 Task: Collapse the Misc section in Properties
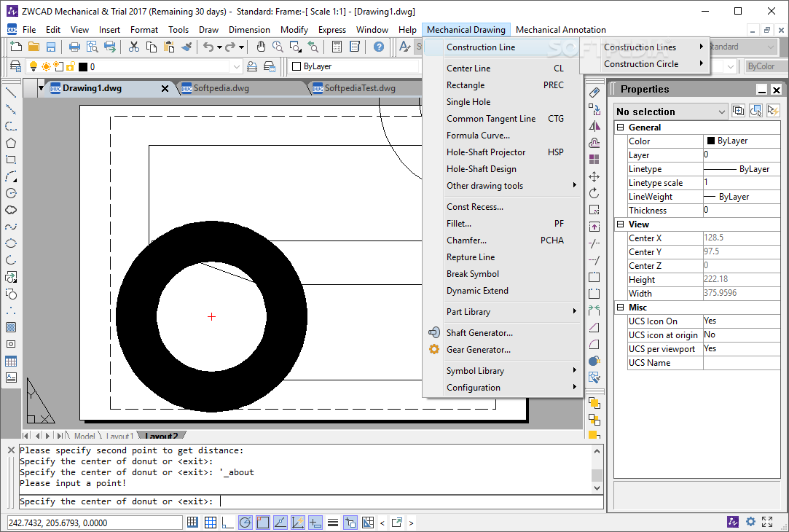point(621,308)
